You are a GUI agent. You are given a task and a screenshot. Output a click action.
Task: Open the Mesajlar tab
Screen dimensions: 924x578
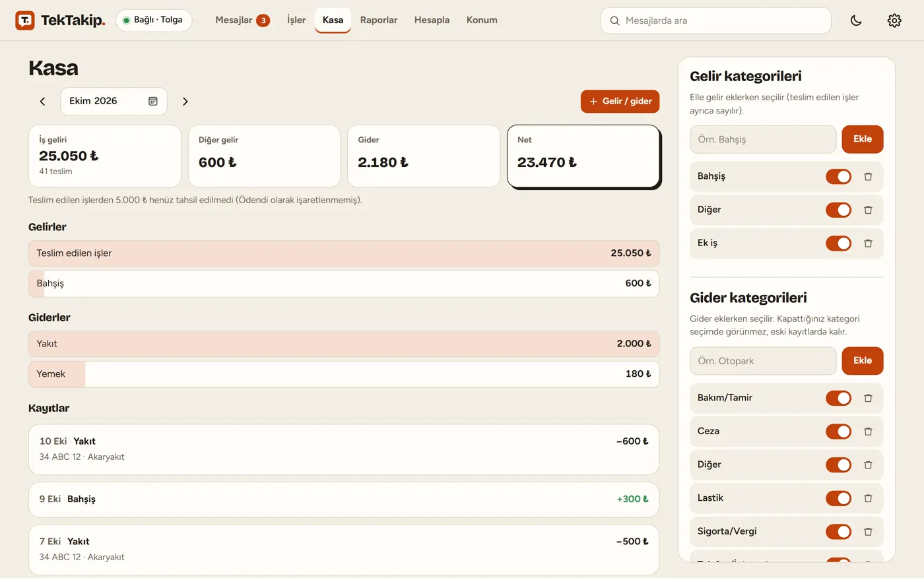point(242,20)
